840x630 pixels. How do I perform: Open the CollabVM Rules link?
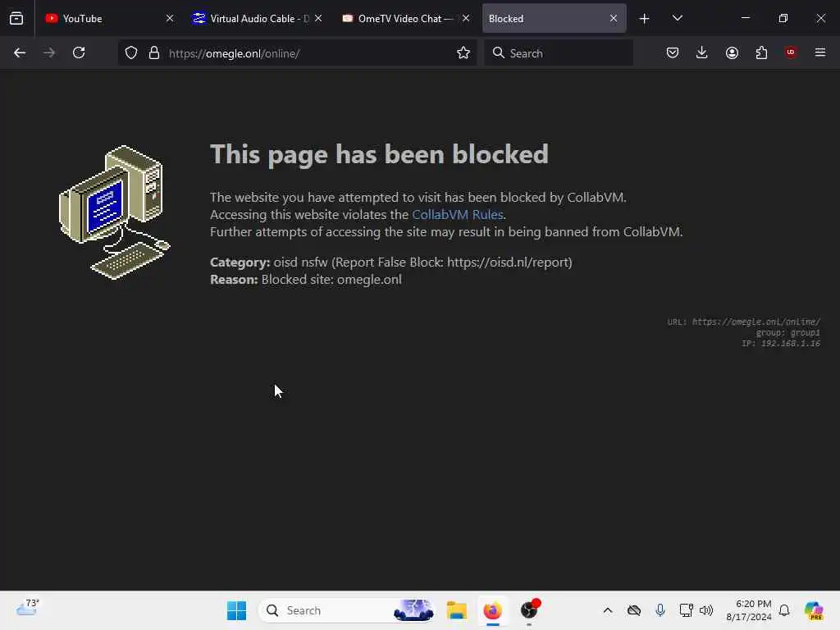click(x=458, y=214)
